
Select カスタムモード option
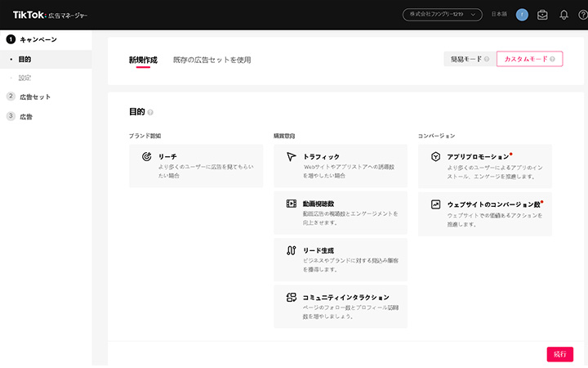tap(529, 59)
